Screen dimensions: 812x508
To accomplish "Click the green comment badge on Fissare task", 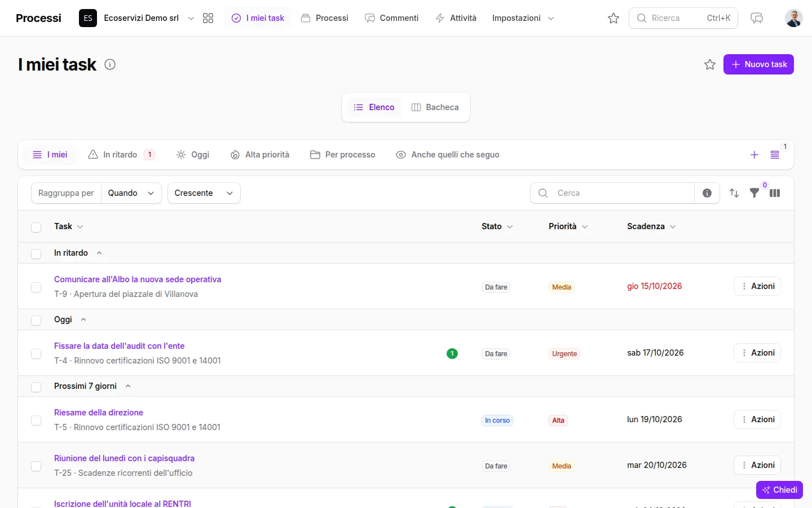I will click(452, 353).
